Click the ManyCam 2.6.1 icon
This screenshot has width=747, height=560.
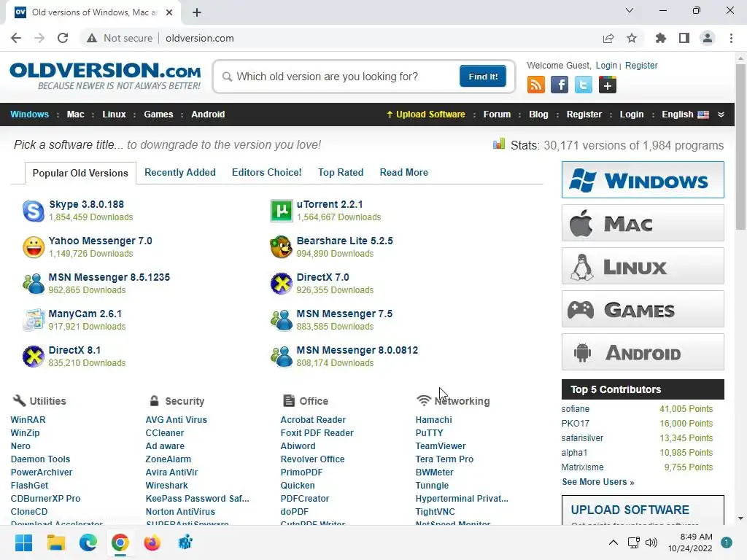coord(34,320)
